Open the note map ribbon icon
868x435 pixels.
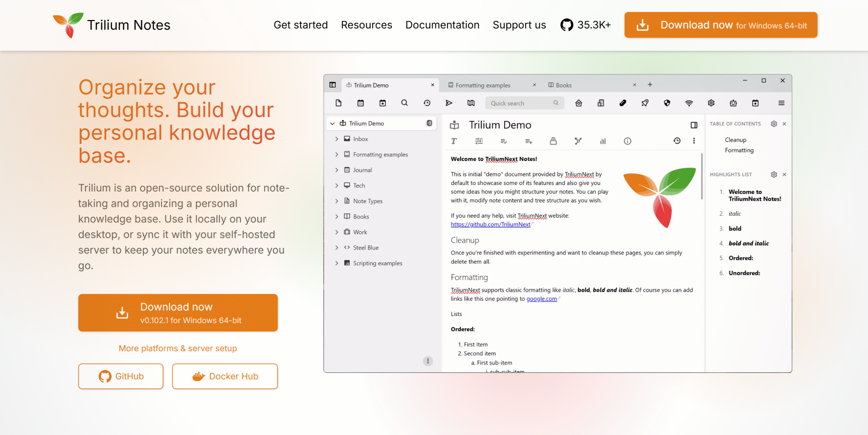578,141
